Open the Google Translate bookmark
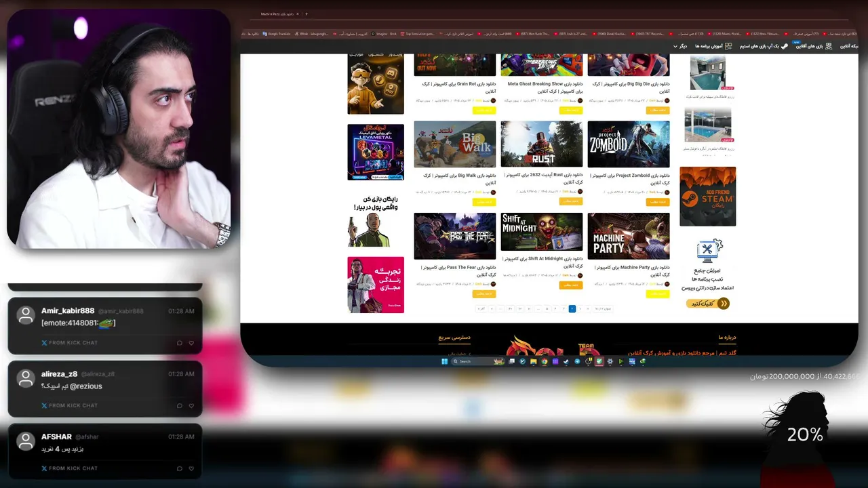This screenshot has height=488, width=868. coord(277,33)
